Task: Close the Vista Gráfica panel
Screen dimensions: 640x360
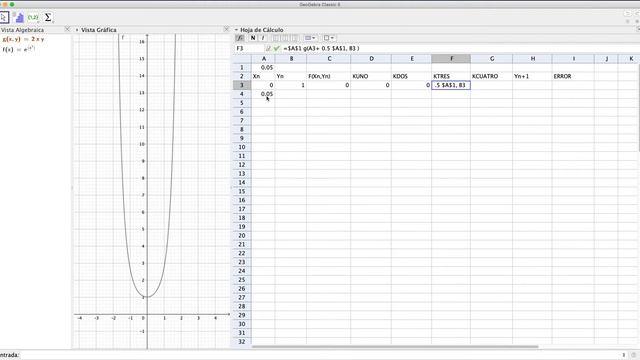Action: point(227,29)
